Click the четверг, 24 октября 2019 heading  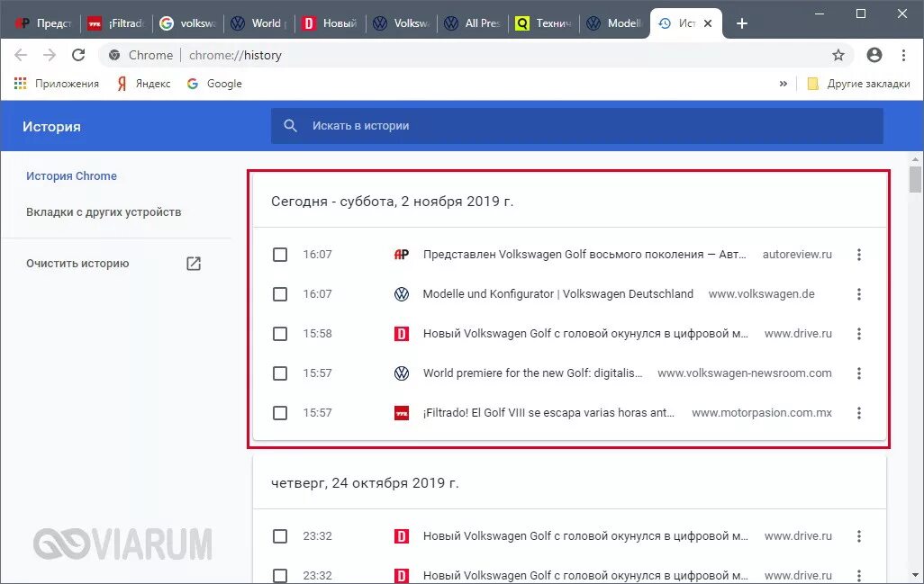(x=365, y=483)
